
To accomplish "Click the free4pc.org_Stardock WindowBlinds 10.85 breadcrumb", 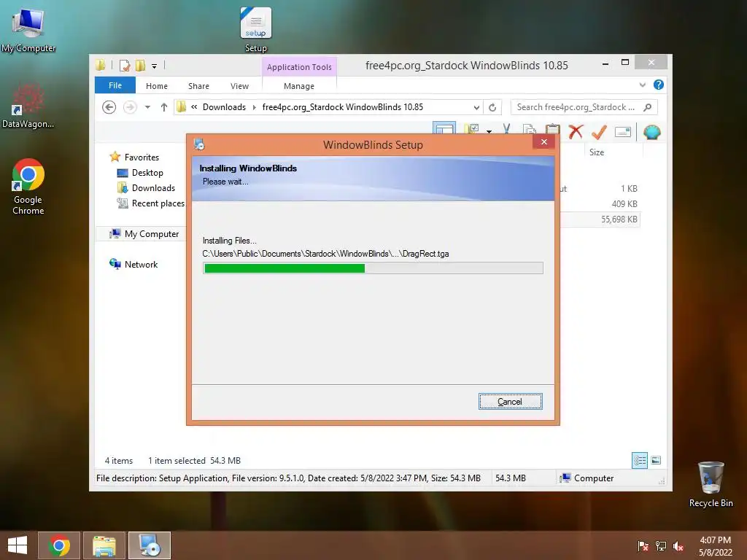I will (343, 107).
